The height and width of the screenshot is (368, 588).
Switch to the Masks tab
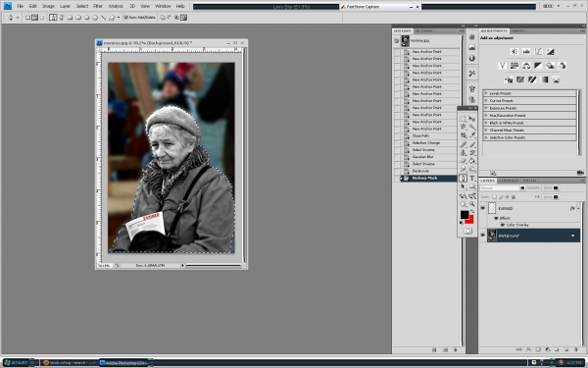click(517, 30)
